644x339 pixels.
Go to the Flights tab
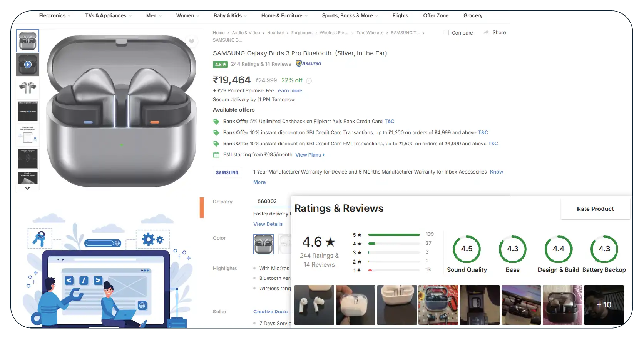[x=400, y=16]
